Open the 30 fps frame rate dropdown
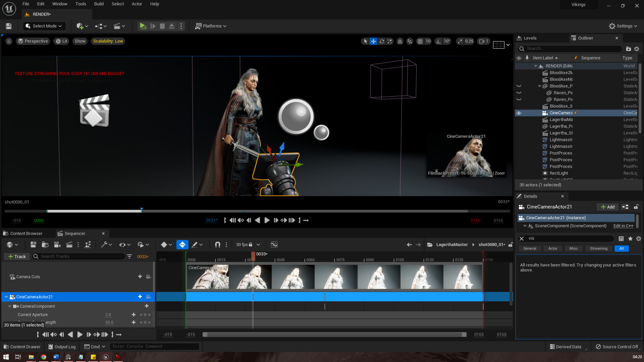 coord(248,245)
